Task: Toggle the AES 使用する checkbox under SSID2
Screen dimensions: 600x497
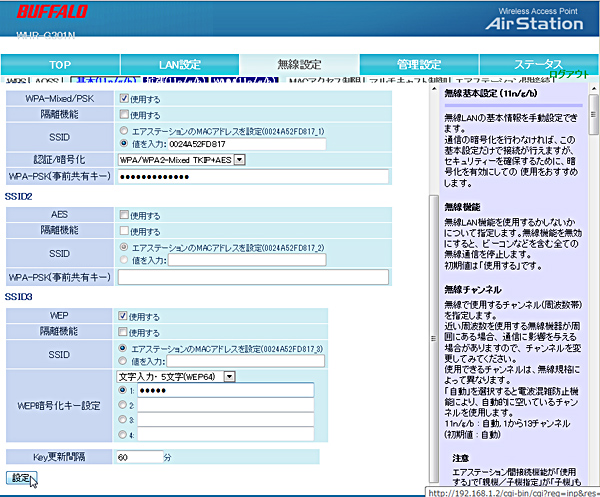Action: [125, 215]
